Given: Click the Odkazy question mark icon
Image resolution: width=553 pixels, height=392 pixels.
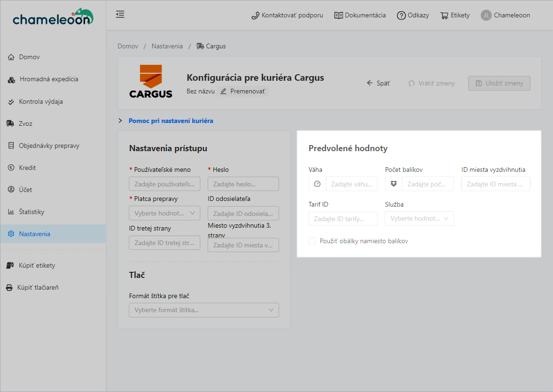Looking at the screenshot, I should pyautogui.click(x=401, y=15).
